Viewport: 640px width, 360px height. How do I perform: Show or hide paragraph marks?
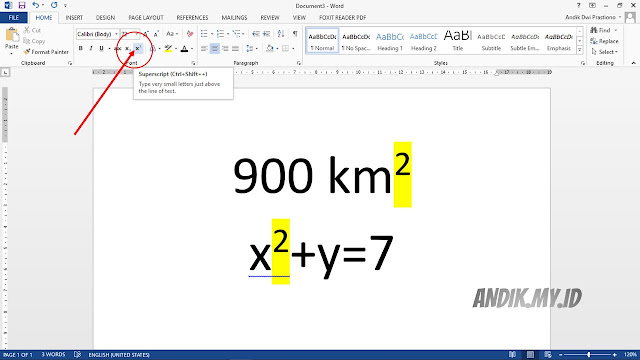tap(295, 34)
